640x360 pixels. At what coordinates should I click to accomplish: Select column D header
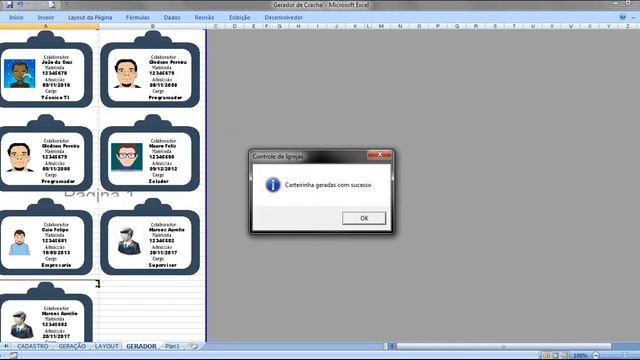click(234, 26)
